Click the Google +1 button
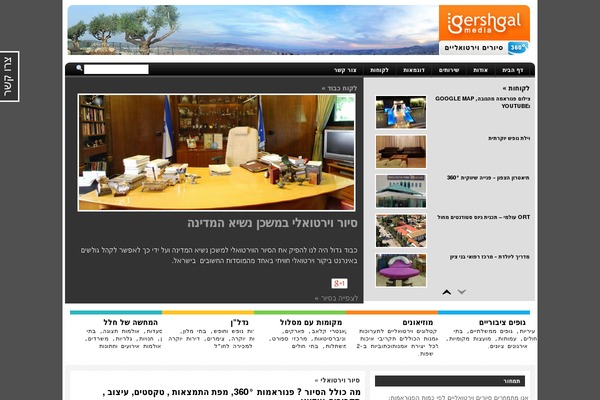 (339, 283)
